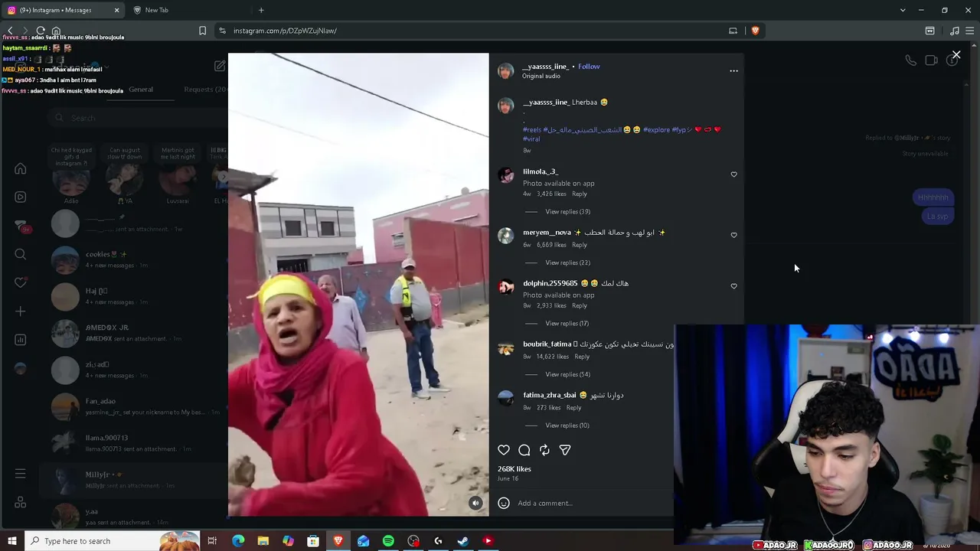This screenshot has height=551, width=980.
Task: Select the General messages tab
Action: coord(141,90)
